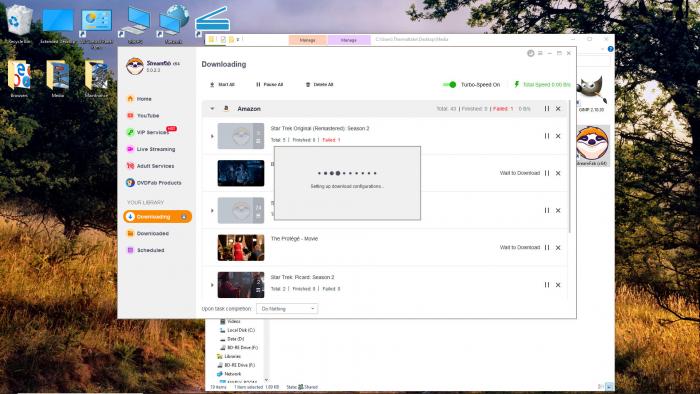Pause Star Trek Original Season 2 download

(546, 136)
